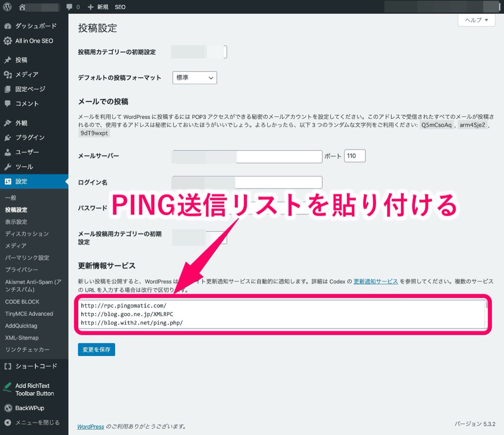Viewport: 504px width, 435px height.
Task: Open 表示設定 submenu item
Action: tap(16, 222)
